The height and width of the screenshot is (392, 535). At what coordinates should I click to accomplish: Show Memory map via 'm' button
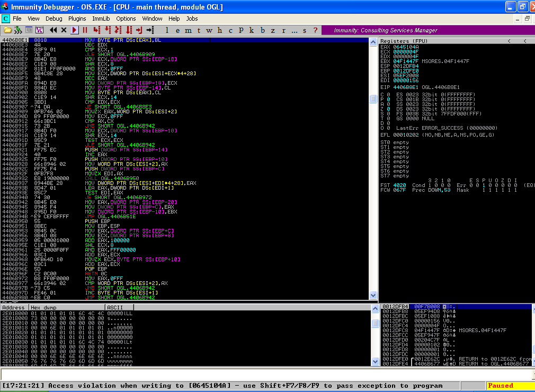pyautogui.click(x=188, y=30)
